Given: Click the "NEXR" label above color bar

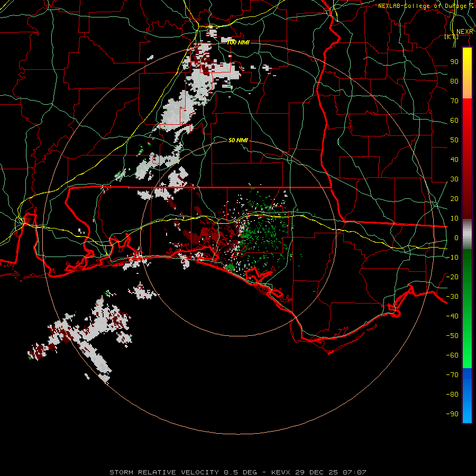Looking at the screenshot, I should [x=465, y=32].
